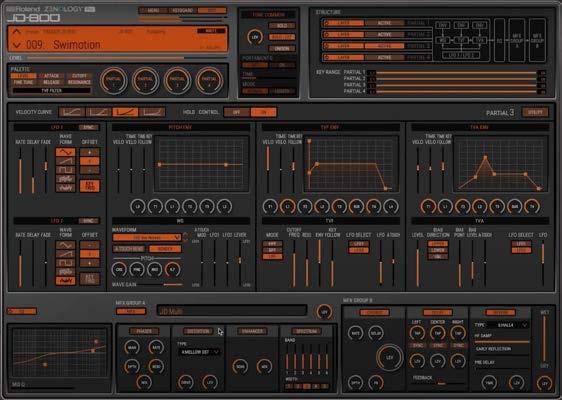Click the WRITE button in preset display

click(x=211, y=31)
